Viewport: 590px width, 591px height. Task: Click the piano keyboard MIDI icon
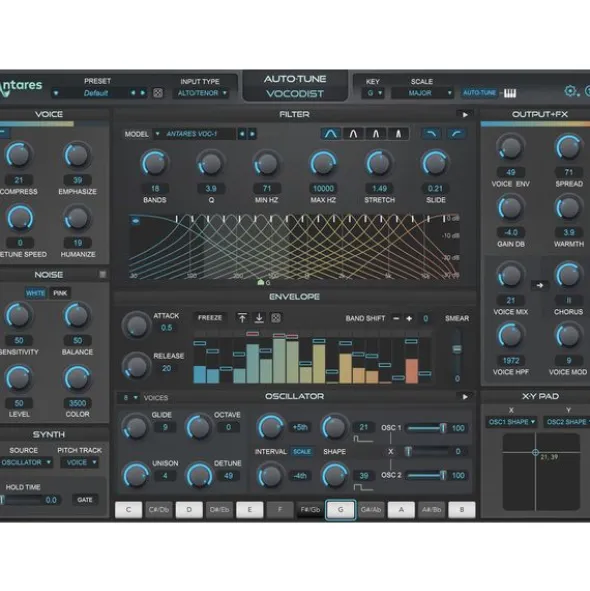tap(510, 93)
